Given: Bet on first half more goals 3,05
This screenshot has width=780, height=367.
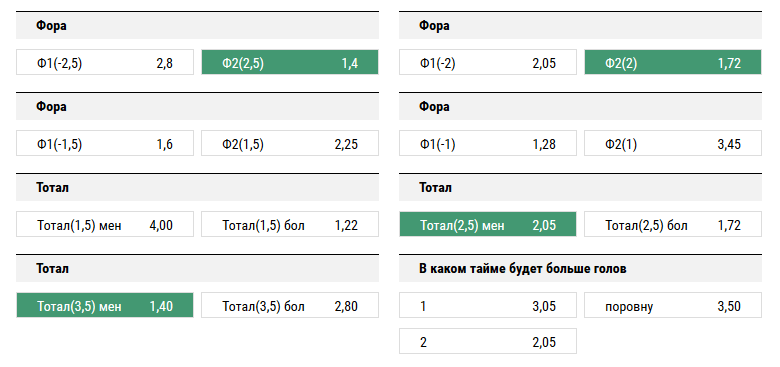Looking at the screenshot, I should (x=488, y=305).
